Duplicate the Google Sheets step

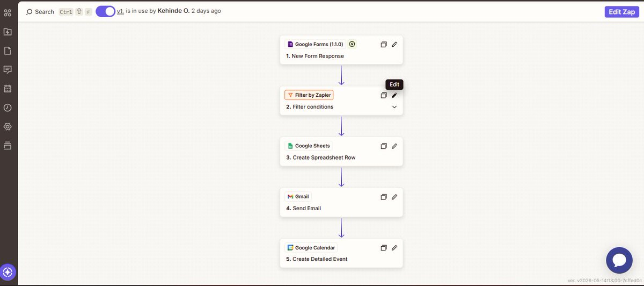point(384,146)
